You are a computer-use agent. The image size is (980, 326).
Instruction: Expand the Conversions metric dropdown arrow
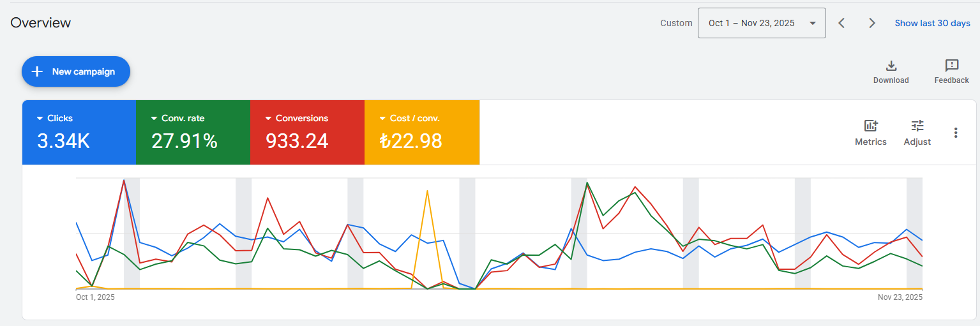[268, 119]
